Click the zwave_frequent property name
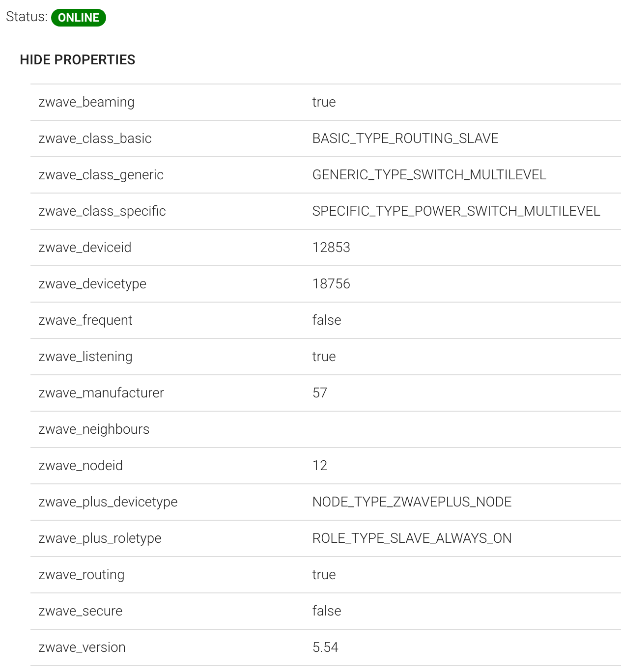 click(85, 320)
